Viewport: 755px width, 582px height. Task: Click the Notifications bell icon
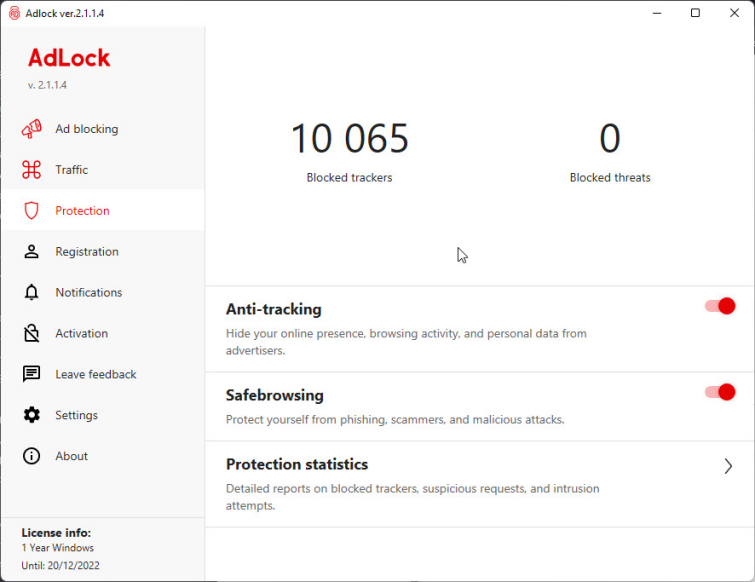tap(32, 293)
